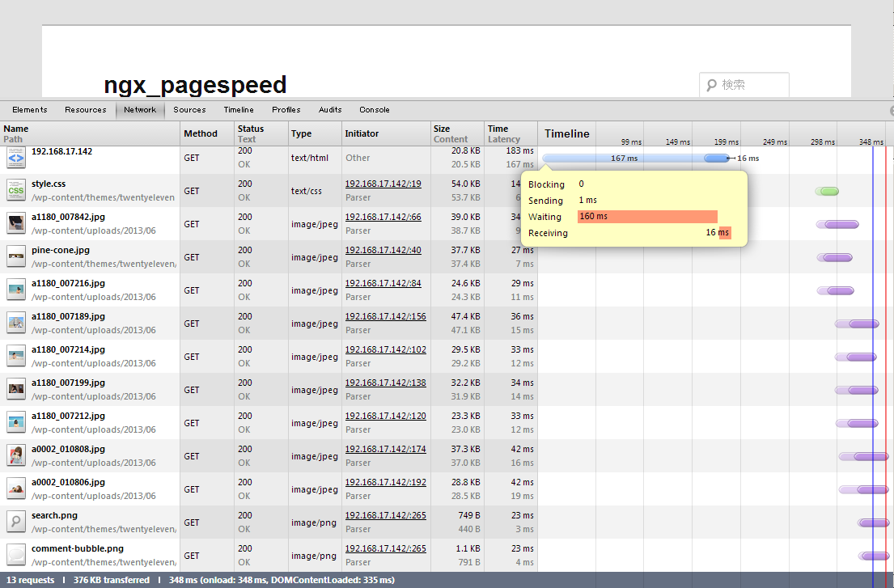Image resolution: width=894 pixels, height=588 pixels.
Task: Click the 13 requests status bar entry
Action: 30,580
